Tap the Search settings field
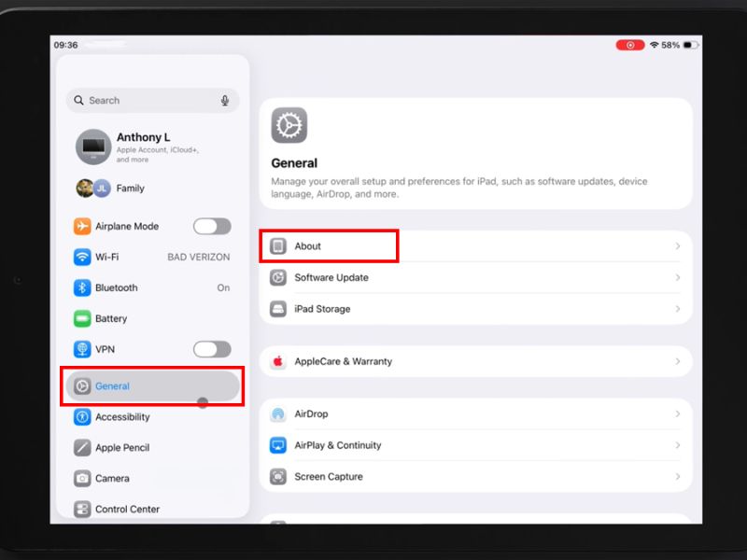 pos(152,101)
